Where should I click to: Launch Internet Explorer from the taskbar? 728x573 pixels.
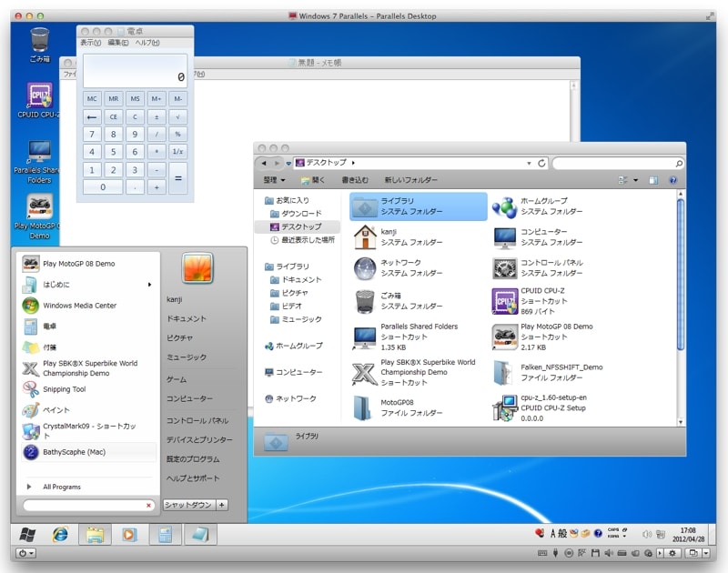click(59, 535)
